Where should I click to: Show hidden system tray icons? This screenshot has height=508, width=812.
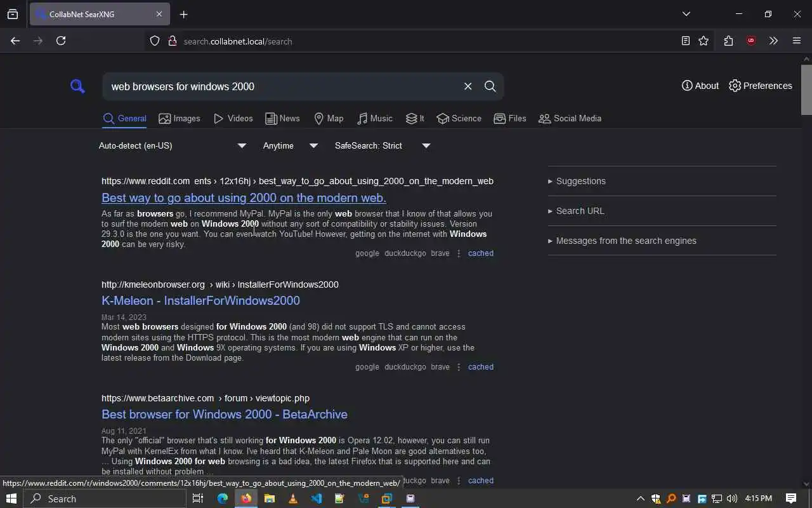640,498
